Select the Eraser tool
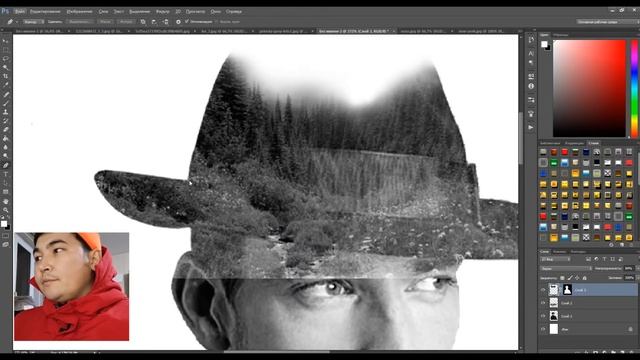The width and height of the screenshot is (640, 360). [x=5, y=130]
